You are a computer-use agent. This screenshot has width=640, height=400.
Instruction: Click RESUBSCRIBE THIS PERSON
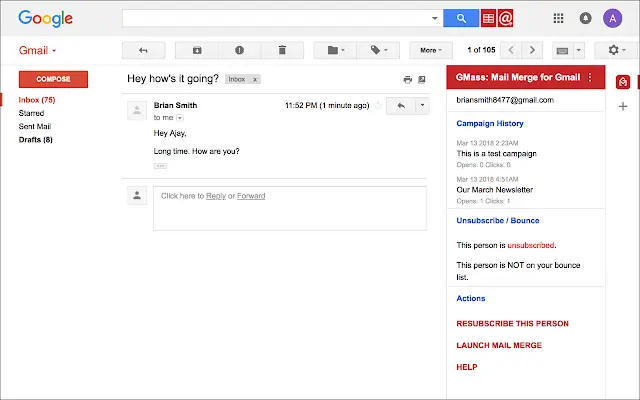pyautogui.click(x=512, y=324)
